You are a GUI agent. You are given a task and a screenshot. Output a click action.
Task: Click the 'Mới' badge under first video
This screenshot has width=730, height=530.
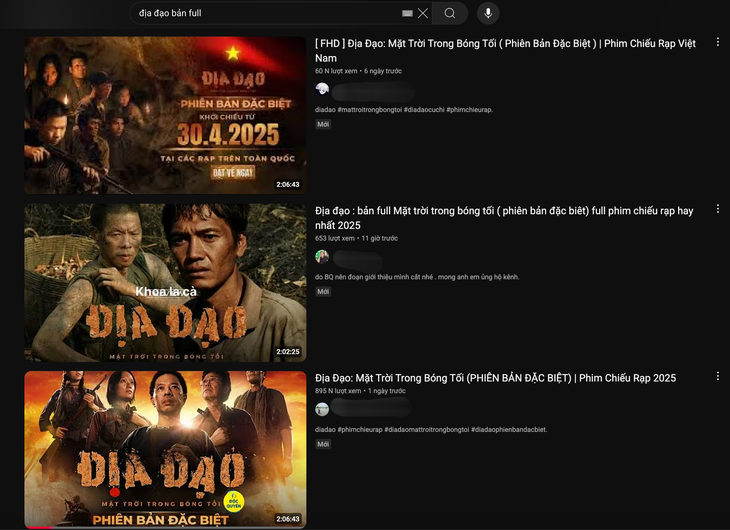pyautogui.click(x=323, y=124)
